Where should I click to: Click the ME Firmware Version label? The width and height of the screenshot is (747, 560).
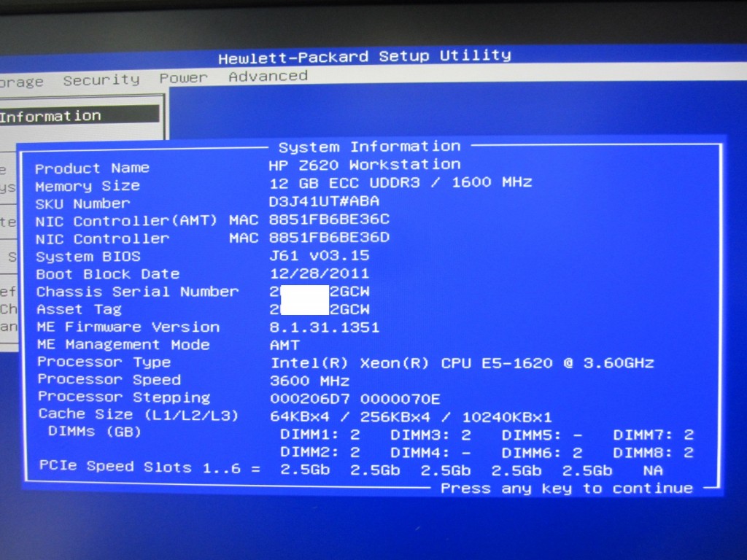point(128,327)
